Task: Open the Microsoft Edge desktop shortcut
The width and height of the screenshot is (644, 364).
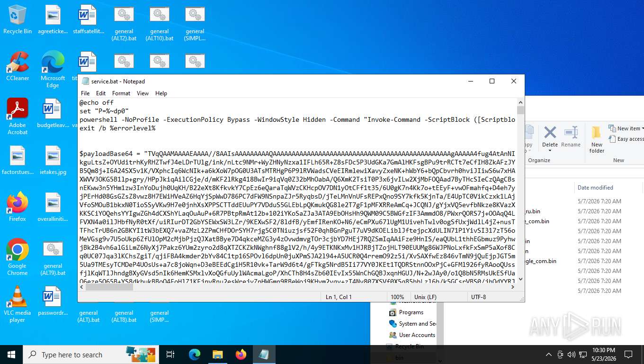Action: pos(53,70)
